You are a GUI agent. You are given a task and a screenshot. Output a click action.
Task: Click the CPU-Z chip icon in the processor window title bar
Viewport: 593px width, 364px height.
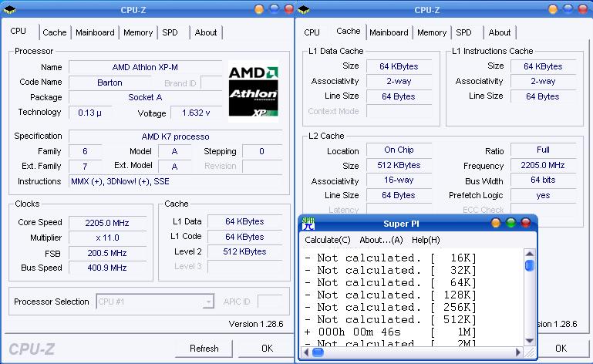(7, 9)
